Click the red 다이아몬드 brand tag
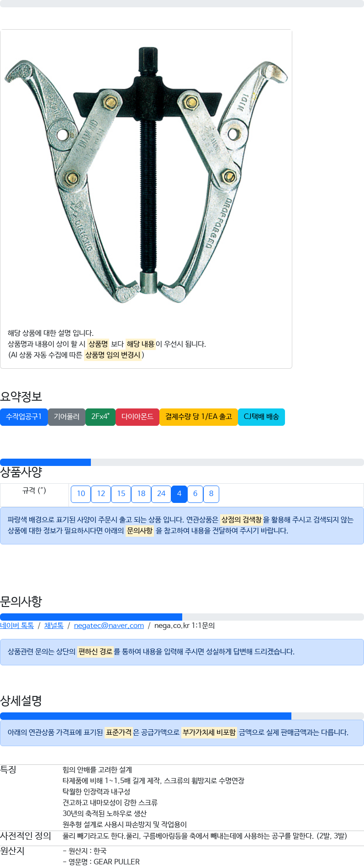Image resolution: width=364 pixels, height=868 pixels. [x=137, y=417]
